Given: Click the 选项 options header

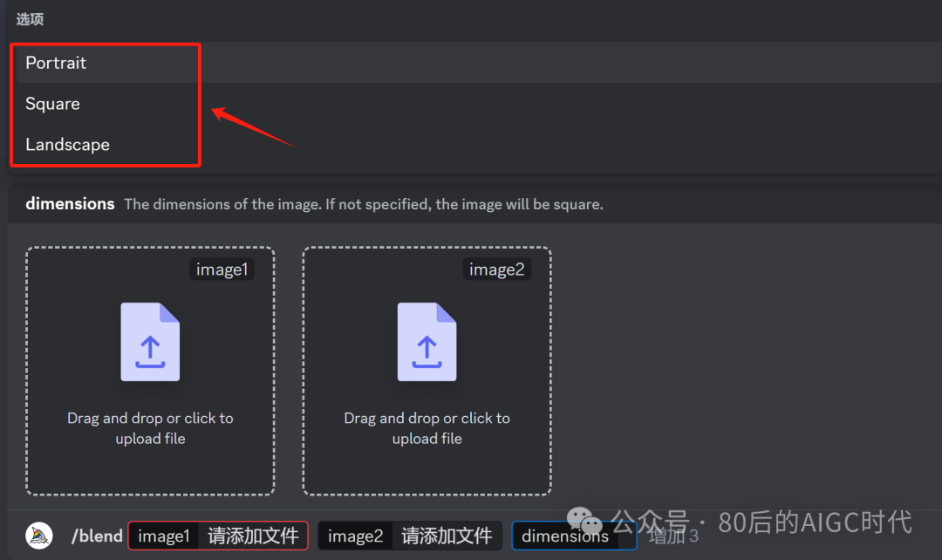Looking at the screenshot, I should (x=30, y=19).
